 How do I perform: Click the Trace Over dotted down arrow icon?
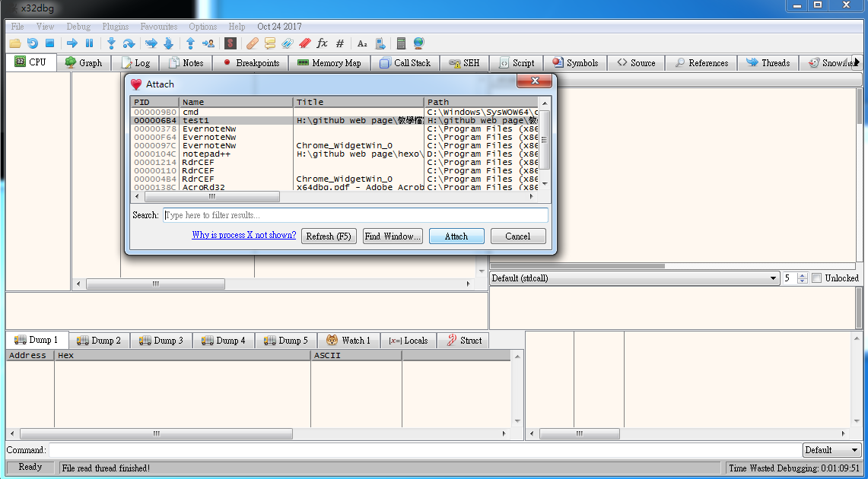point(168,43)
